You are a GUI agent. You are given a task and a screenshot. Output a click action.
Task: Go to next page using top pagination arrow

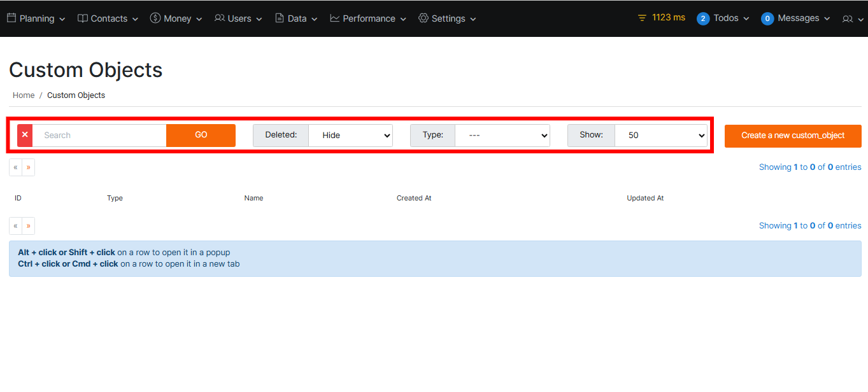pos(29,167)
